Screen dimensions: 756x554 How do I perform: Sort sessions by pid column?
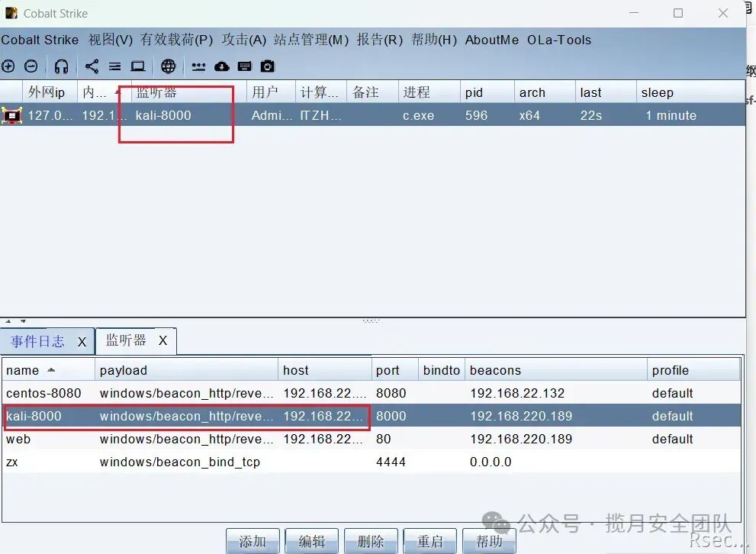487,92
